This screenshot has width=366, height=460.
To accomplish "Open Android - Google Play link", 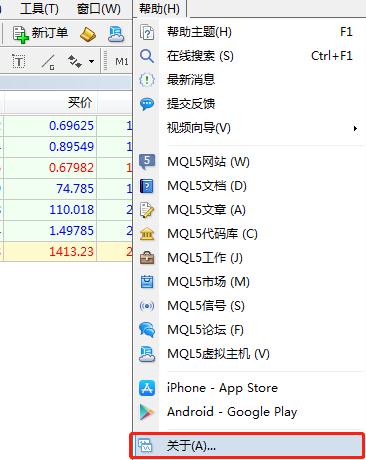I will [248, 412].
